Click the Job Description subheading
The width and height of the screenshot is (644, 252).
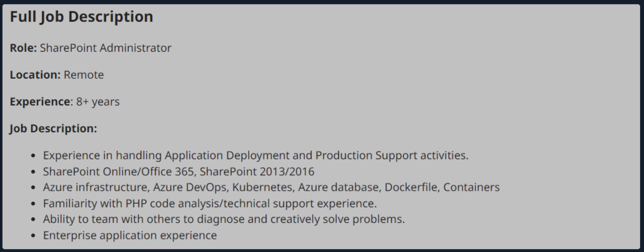[53, 128]
